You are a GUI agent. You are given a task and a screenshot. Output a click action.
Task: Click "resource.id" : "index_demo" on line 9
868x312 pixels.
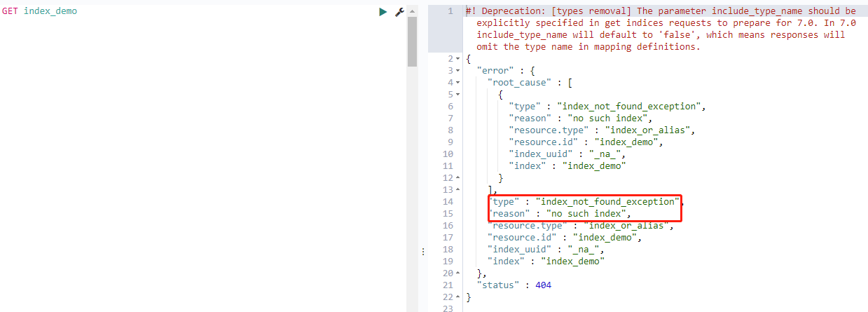586,142
